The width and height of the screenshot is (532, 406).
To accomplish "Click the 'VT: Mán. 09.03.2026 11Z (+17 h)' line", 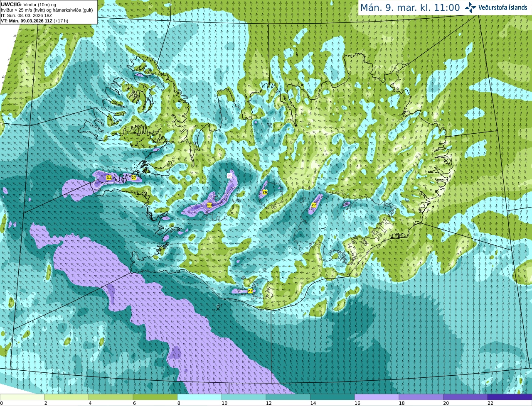I will click(34, 21).
